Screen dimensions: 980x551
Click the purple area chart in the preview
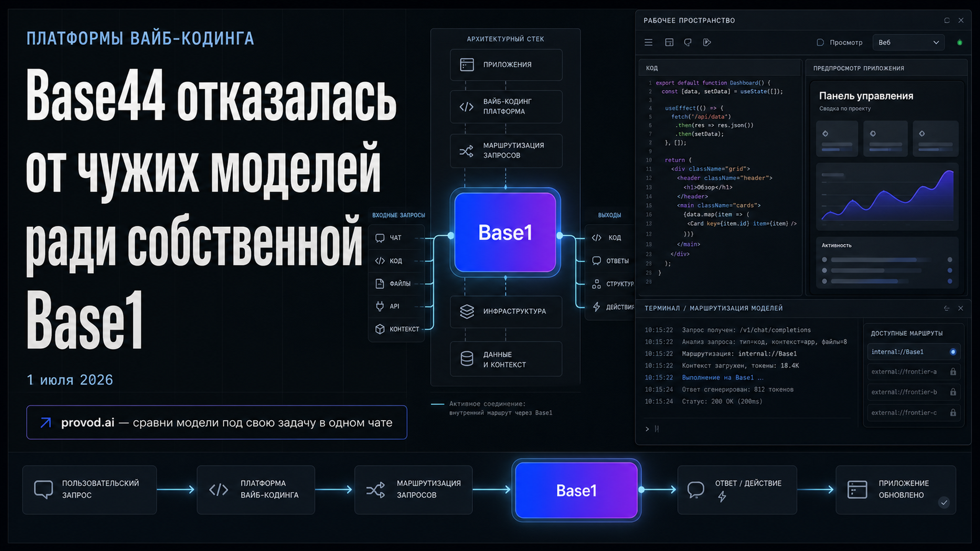coord(887,197)
